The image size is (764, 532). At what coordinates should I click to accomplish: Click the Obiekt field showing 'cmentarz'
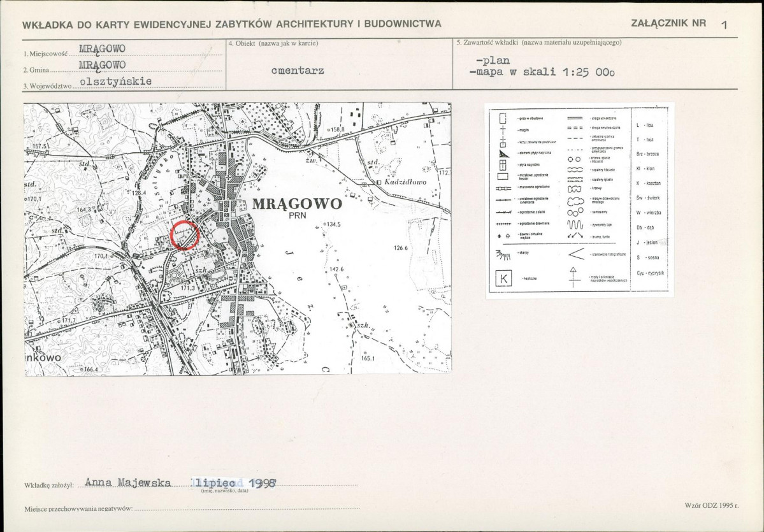(297, 71)
